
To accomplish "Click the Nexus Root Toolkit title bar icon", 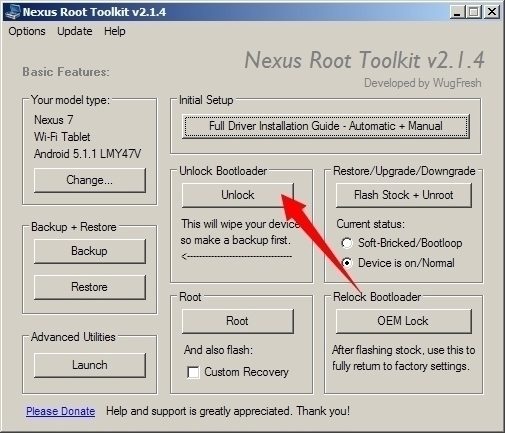I will click(13, 12).
